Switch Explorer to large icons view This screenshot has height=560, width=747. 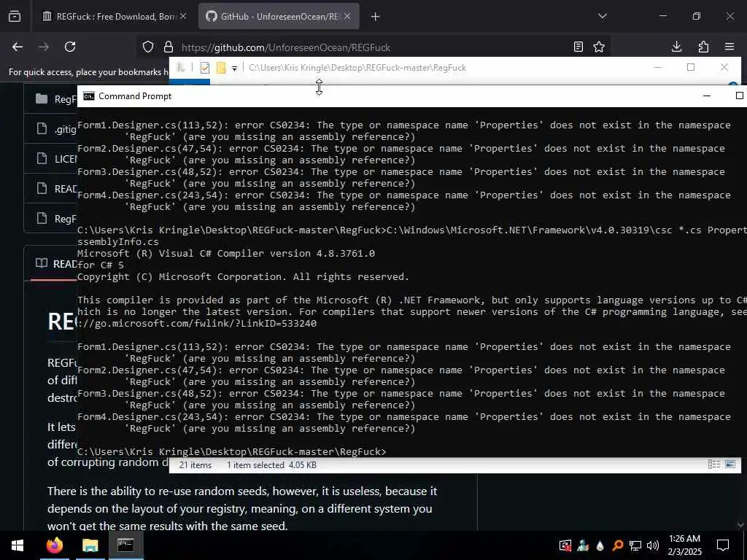coord(729,464)
